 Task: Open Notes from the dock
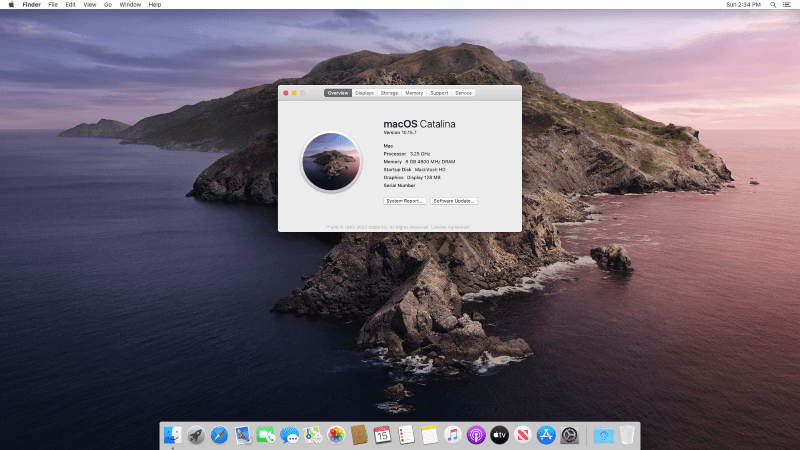click(430, 435)
